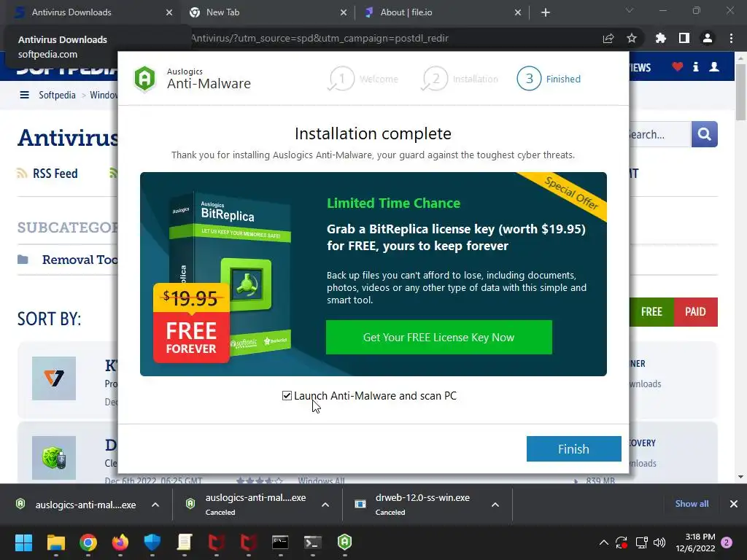Click the volume speaker tray icon

click(x=659, y=542)
